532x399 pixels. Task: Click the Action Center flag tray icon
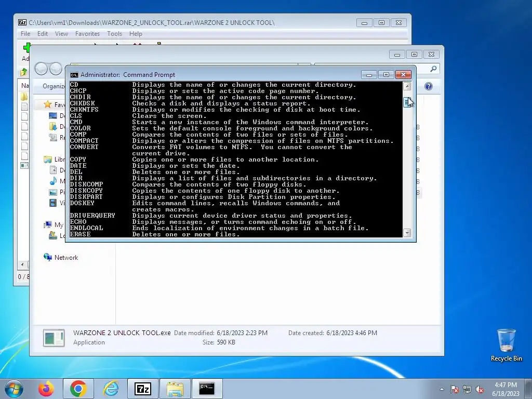(455, 389)
